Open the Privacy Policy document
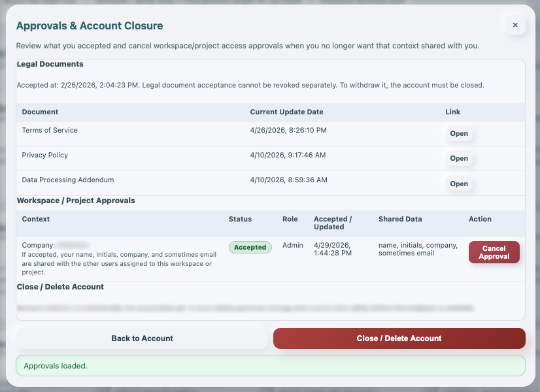 pyautogui.click(x=459, y=158)
